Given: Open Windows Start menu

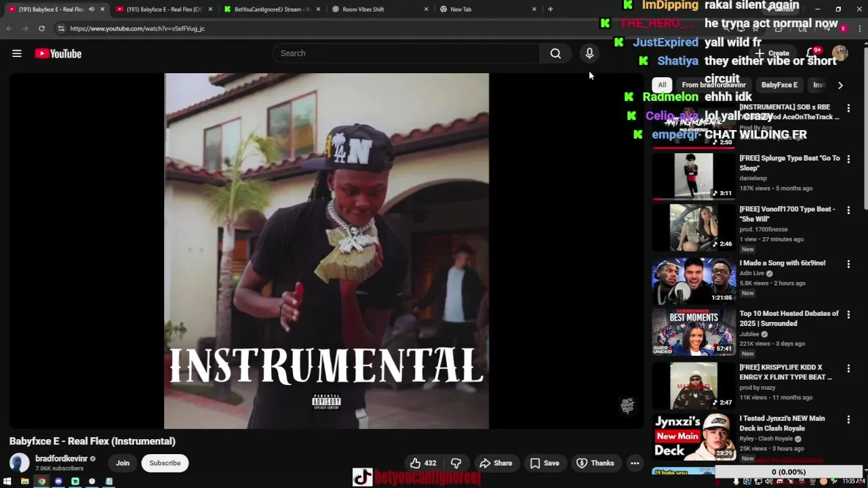Looking at the screenshot, I should point(8,481).
